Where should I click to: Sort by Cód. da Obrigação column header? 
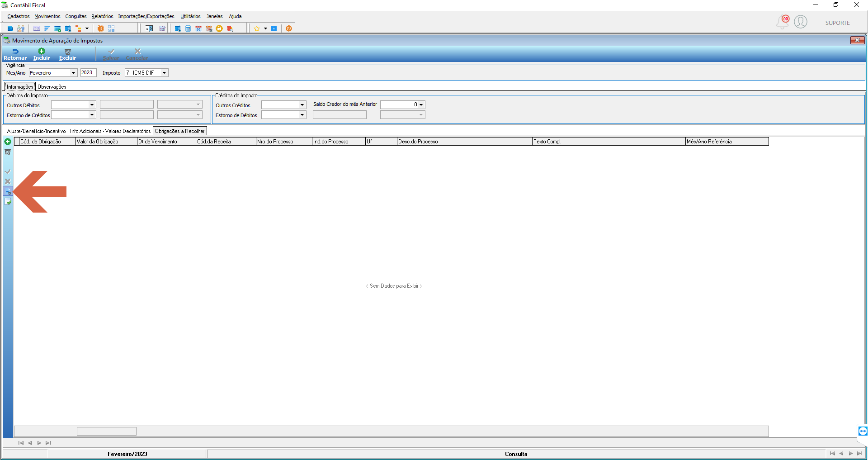pos(47,142)
